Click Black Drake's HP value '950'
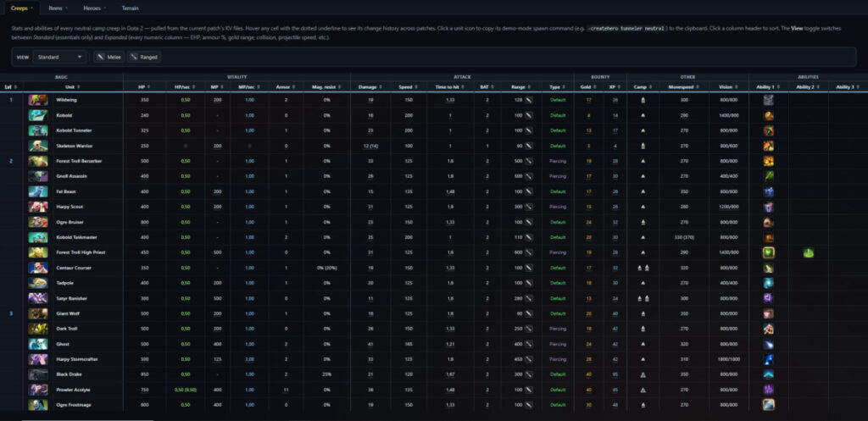 point(144,374)
